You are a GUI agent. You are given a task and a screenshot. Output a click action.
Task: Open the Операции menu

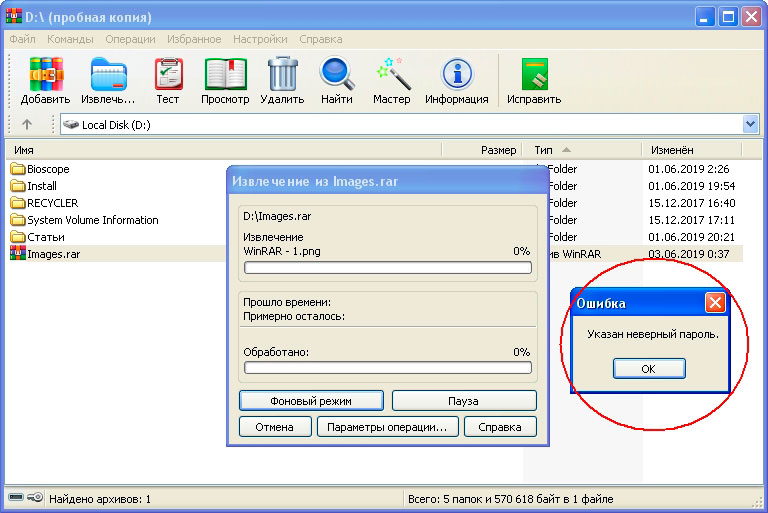tap(130, 39)
